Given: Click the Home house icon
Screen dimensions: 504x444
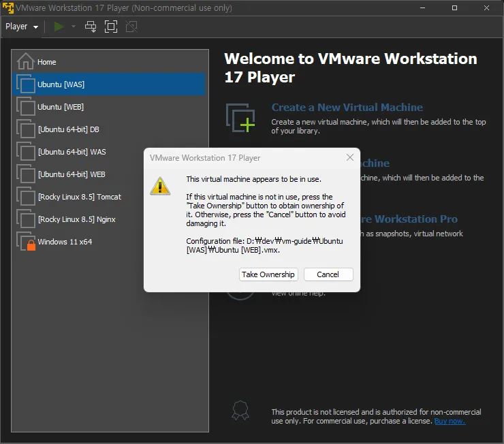Looking at the screenshot, I should click(26, 61).
